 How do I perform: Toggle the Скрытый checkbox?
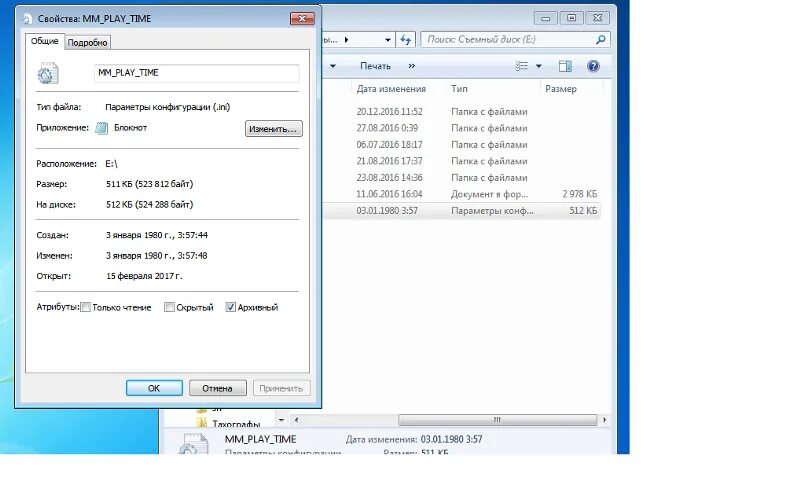pos(169,307)
